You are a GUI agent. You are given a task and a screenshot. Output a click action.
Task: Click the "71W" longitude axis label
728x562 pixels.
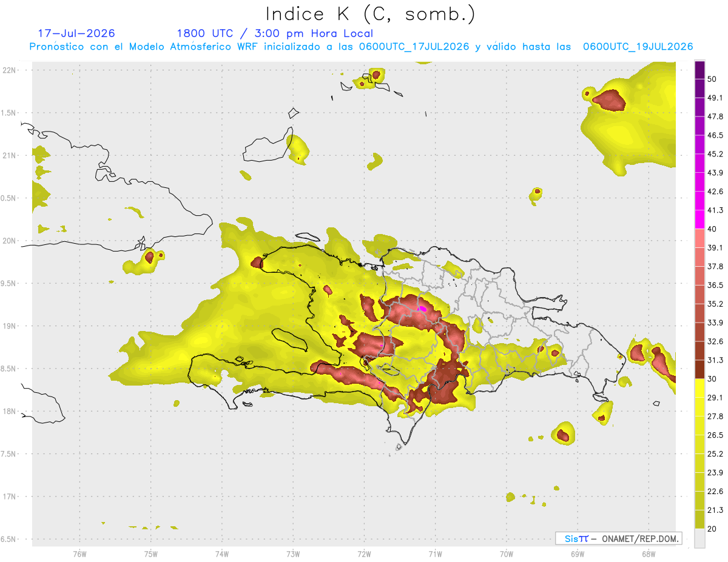(435, 554)
